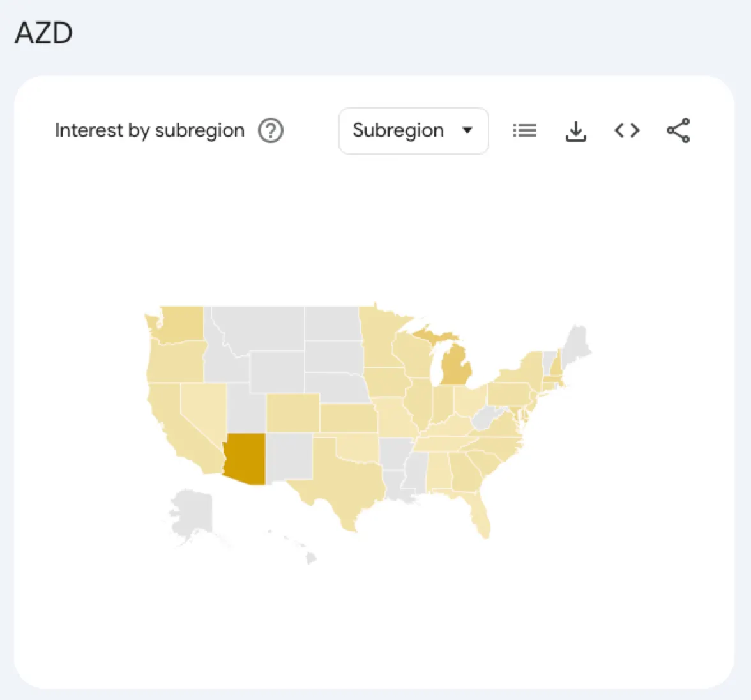751x700 pixels.
Task: Download subregion data as CSV
Action: pyautogui.click(x=576, y=131)
